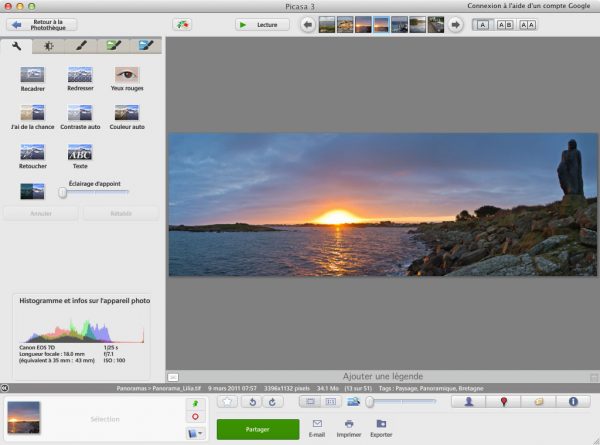Screen dimensions: 600x445
Task: Click the J'ai de la chance icon
Action: click(32, 113)
